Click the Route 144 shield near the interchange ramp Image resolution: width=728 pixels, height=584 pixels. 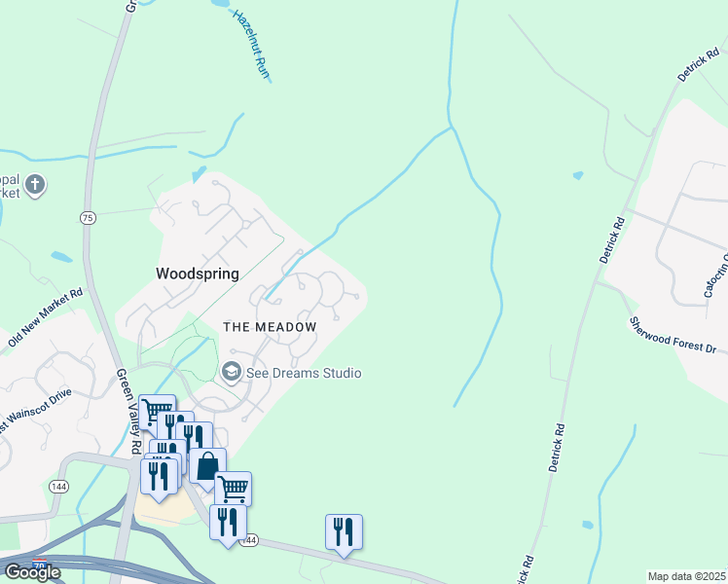58,487
